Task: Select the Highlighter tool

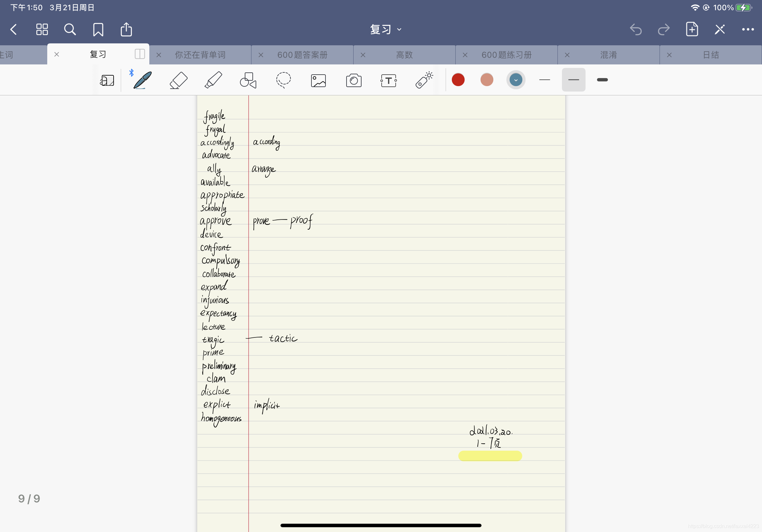Action: coord(213,80)
